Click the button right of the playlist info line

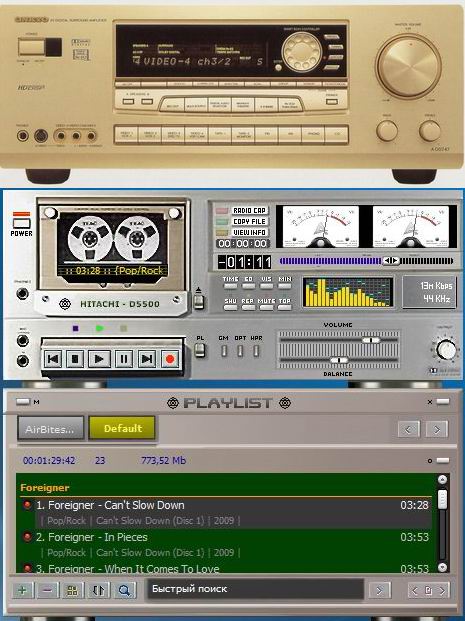pos(442,460)
